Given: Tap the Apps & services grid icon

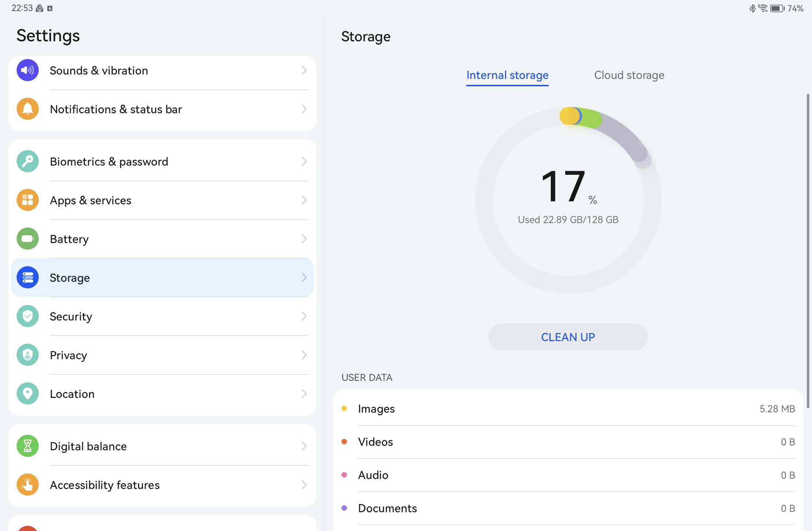Looking at the screenshot, I should 28,200.
